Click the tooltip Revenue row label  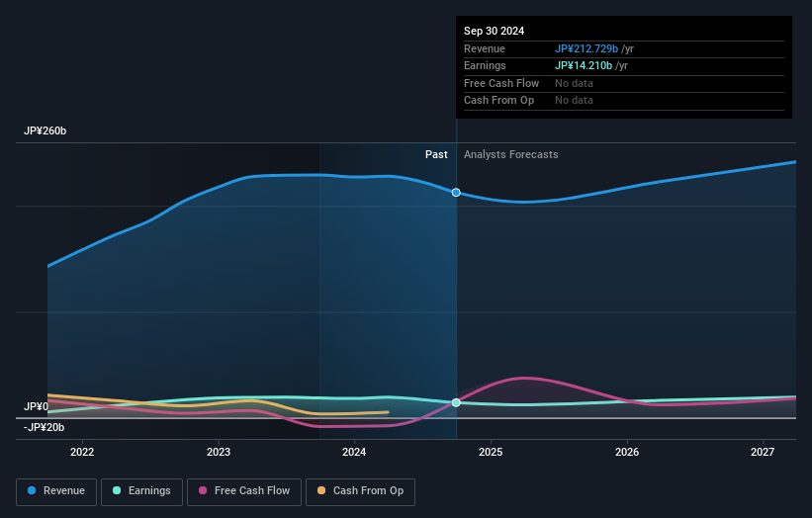point(485,48)
